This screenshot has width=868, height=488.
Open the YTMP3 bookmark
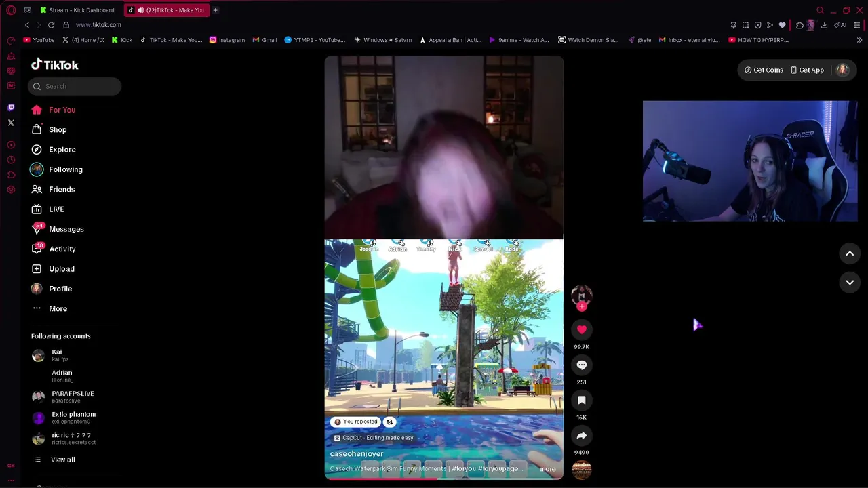pyautogui.click(x=315, y=40)
